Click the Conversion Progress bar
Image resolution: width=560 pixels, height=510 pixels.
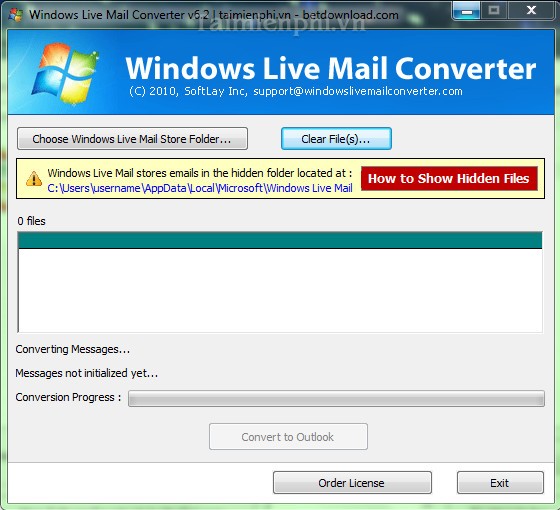pyautogui.click(x=336, y=398)
